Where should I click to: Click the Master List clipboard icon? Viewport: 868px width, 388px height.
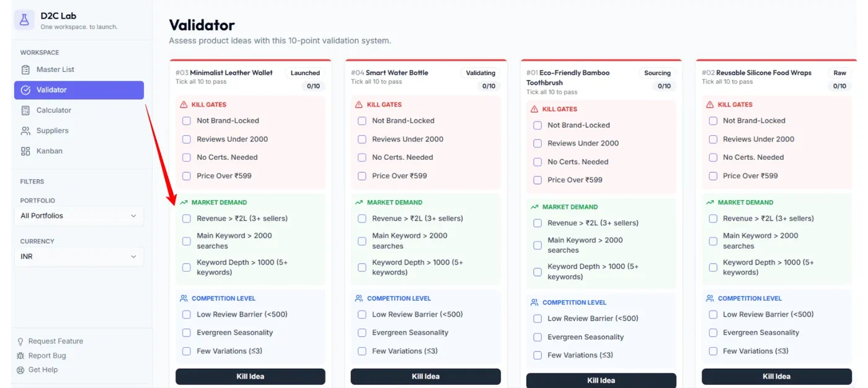(x=25, y=69)
